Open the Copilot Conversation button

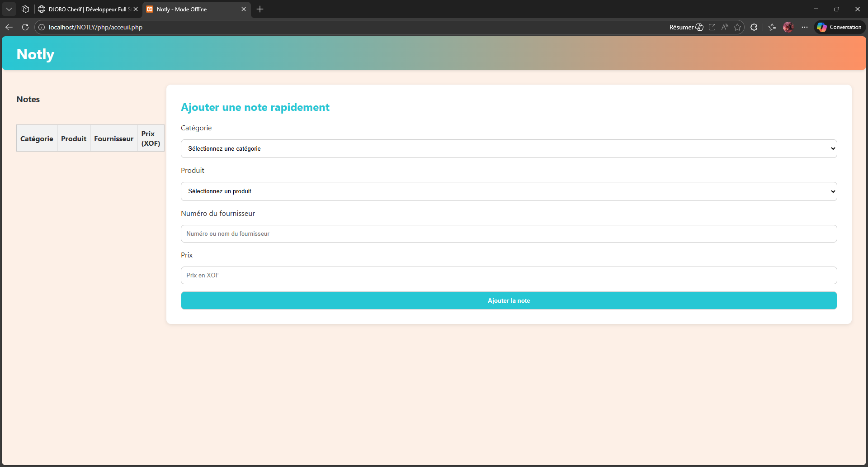[x=840, y=27]
